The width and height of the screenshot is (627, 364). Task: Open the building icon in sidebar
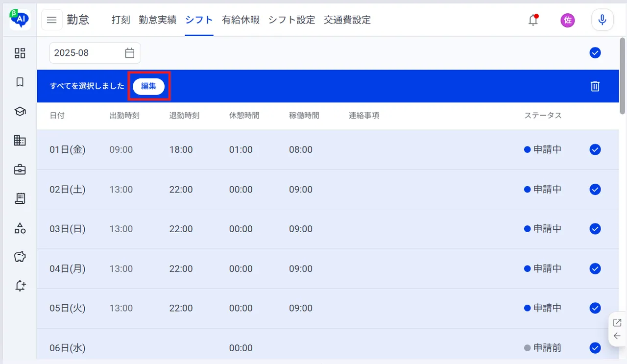(20, 141)
